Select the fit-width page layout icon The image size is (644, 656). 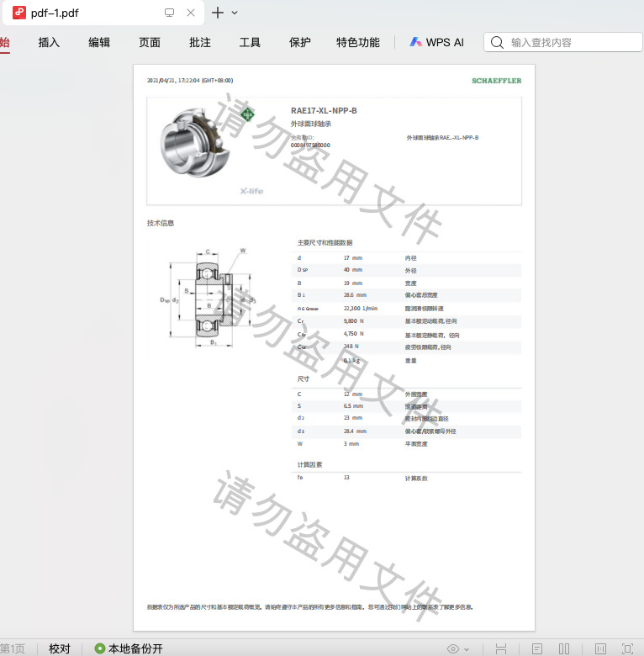point(500,649)
